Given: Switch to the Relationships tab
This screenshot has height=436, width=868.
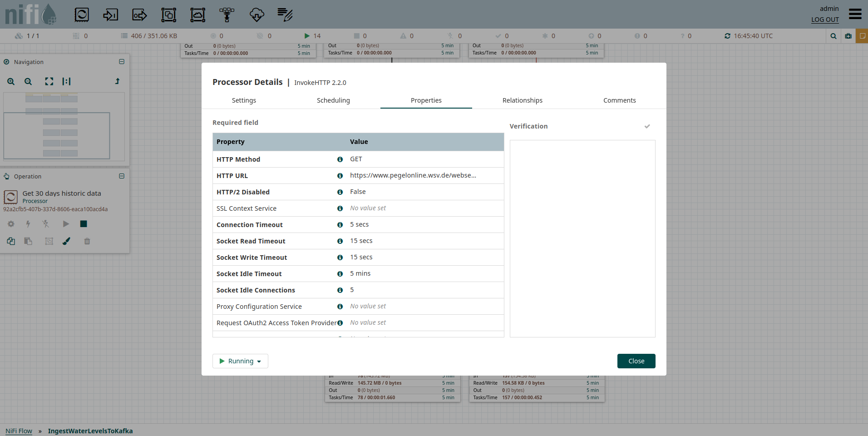Looking at the screenshot, I should (522, 100).
